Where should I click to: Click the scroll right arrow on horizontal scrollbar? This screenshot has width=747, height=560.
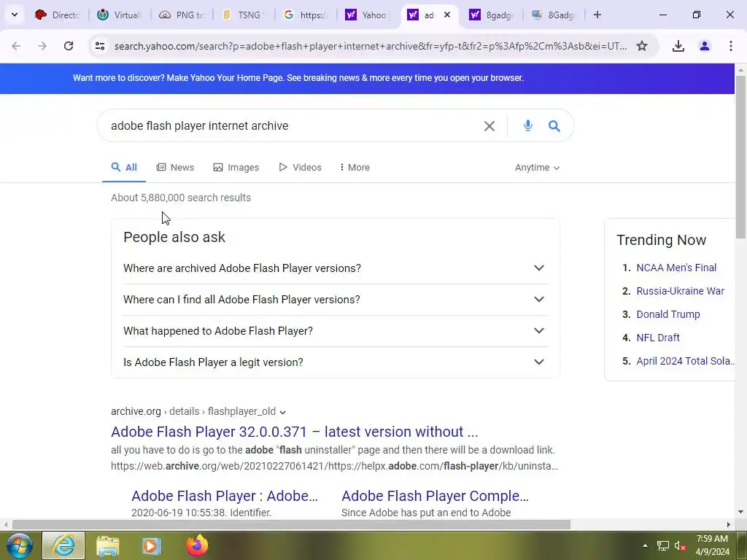tap(729, 525)
